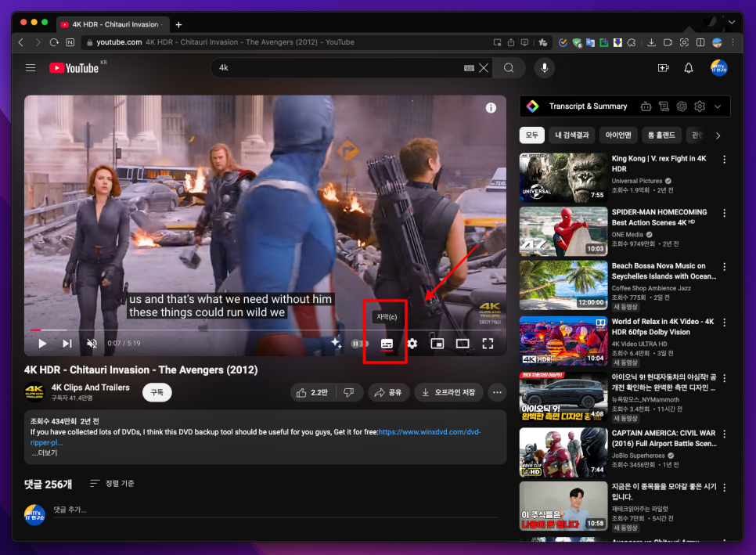Viewport: 756px width, 555px height.
Task: Open comment sort 정렬 기준
Action: tap(113, 483)
